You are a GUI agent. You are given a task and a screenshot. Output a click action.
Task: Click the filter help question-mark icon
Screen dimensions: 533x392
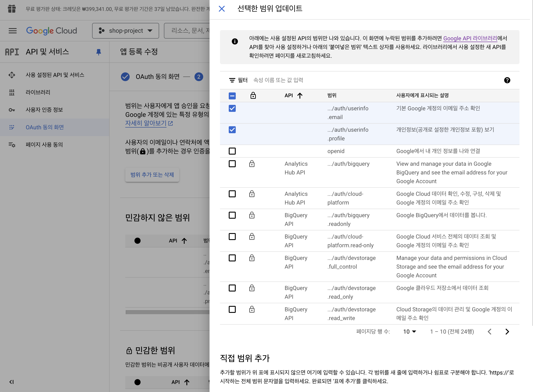(x=507, y=80)
